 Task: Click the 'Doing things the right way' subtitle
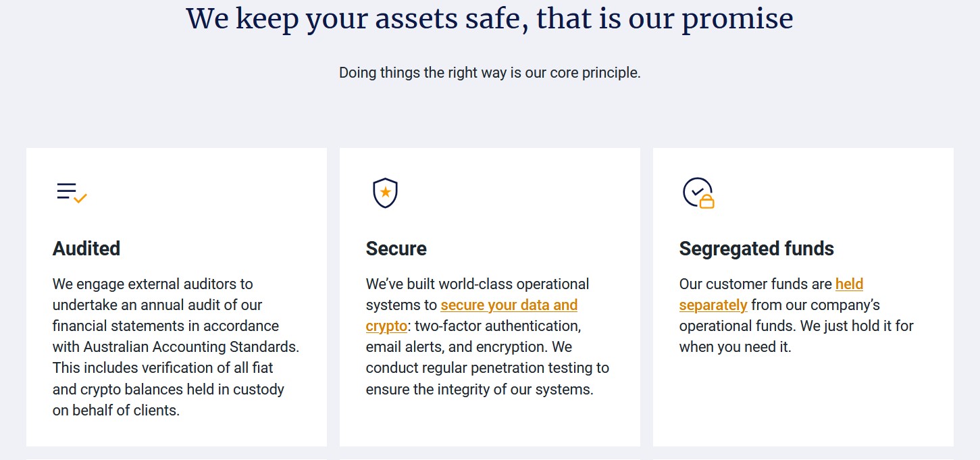(x=490, y=72)
